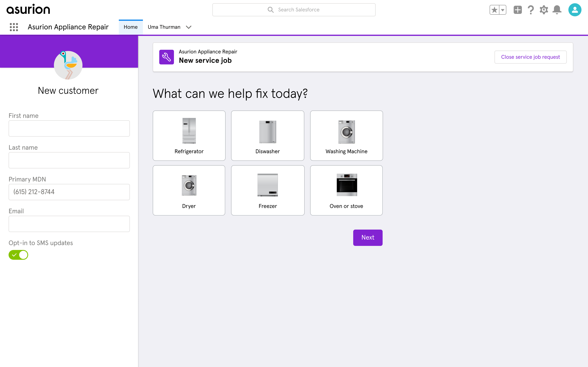Open the user profile avatar

pos(575,10)
